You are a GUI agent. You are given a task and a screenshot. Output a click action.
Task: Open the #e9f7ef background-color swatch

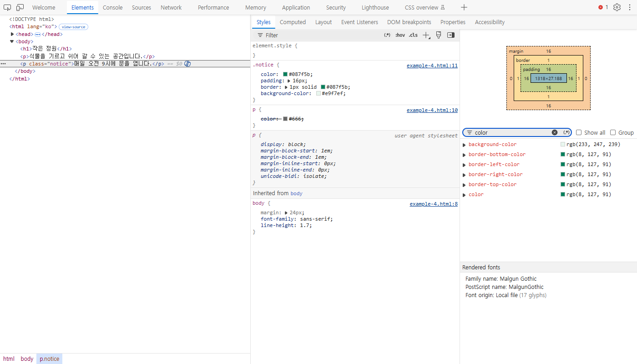(318, 93)
